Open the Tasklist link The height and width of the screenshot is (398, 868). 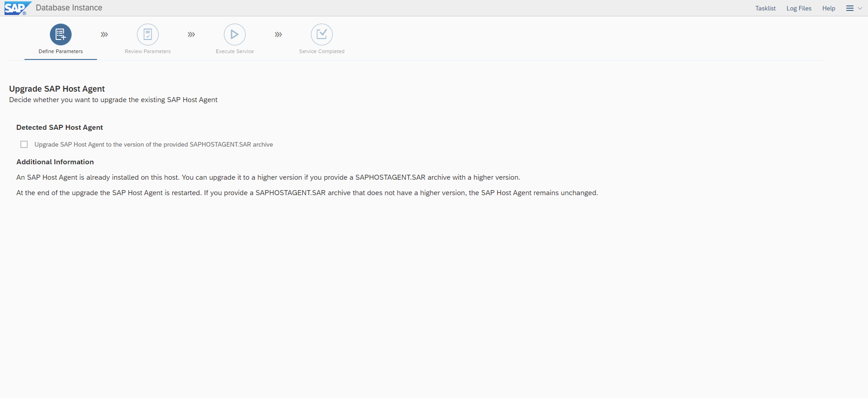tap(766, 8)
